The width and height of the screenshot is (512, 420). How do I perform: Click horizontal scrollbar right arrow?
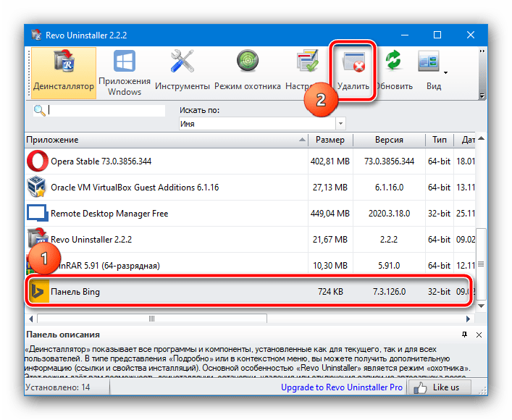pyautogui.click(x=469, y=319)
